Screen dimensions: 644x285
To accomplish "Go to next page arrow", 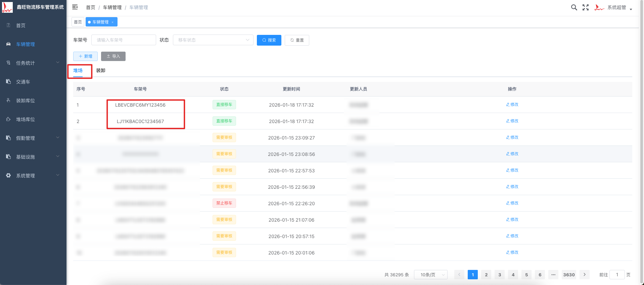I will tap(585, 275).
